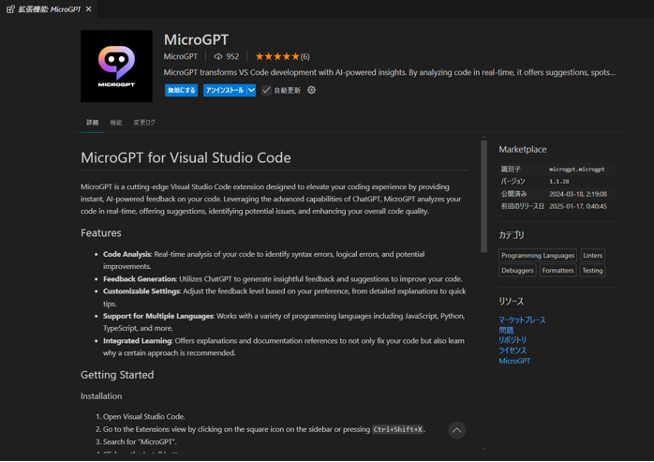This screenshot has height=462, width=654.
Task: Click the Marketplace section heading
Action: pyautogui.click(x=523, y=149)
